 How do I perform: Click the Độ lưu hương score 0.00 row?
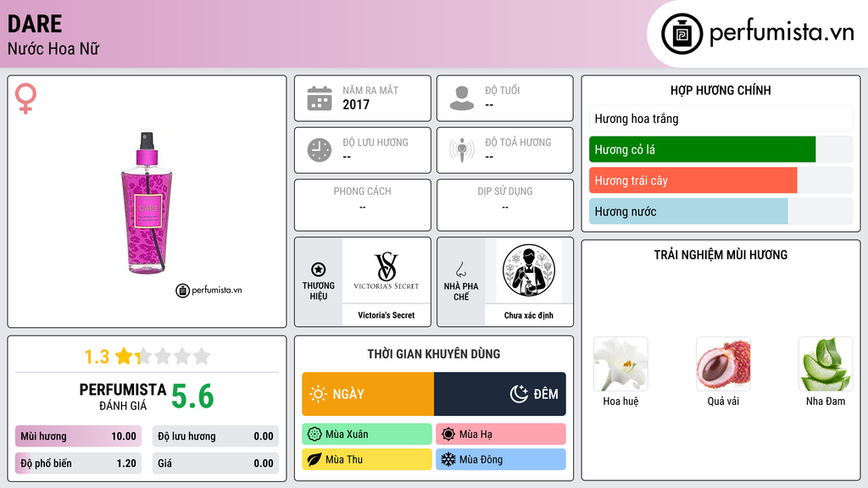pos(215,436)
